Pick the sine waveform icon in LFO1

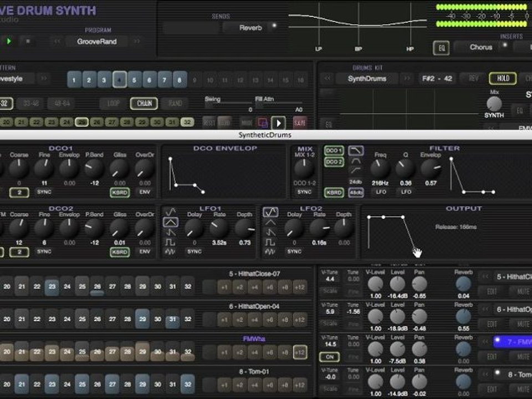[x=171, y=212]
